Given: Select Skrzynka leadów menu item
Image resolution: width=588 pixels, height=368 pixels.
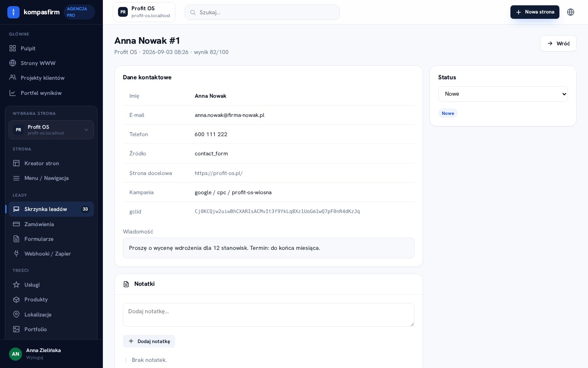Looking at the screenshot, I should tap(51, 209).
